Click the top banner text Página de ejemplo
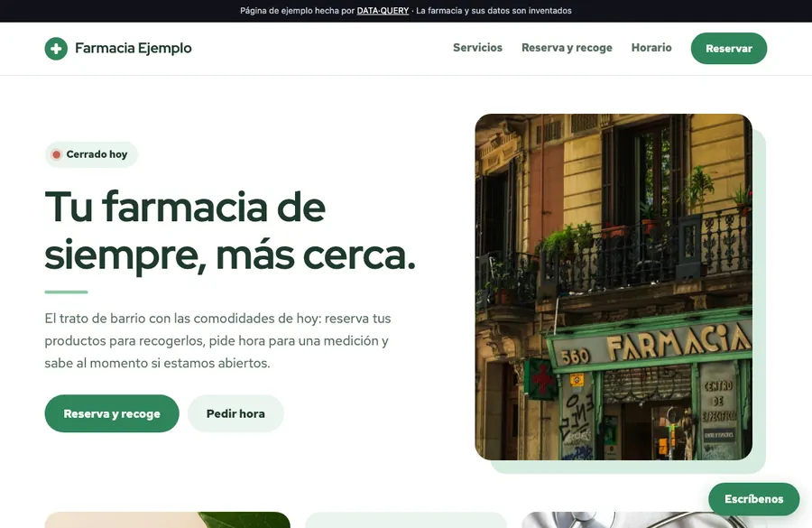The image size is (812, 528). pos(405,11)
